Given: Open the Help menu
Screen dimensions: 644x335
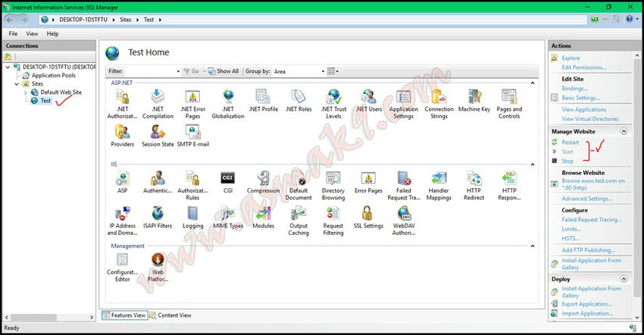Looking at the screenshot, I should (52, 33).
